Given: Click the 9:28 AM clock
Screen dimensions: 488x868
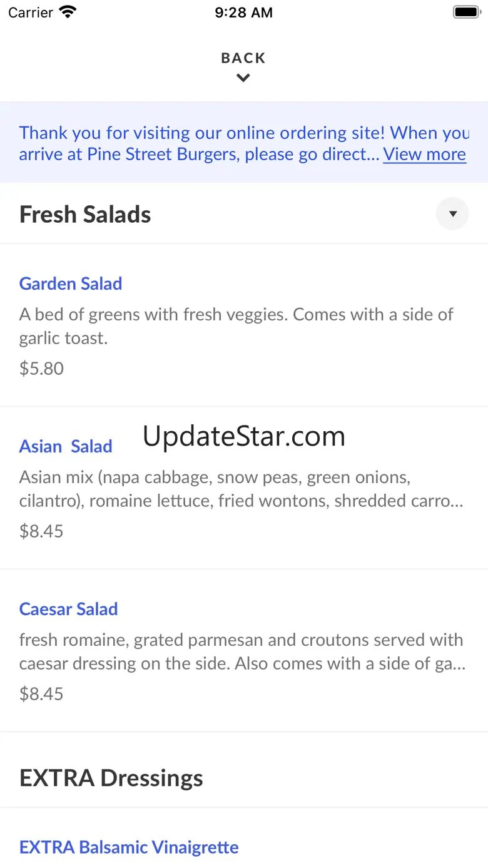Looking at the screenshot, I should [243, 13].
